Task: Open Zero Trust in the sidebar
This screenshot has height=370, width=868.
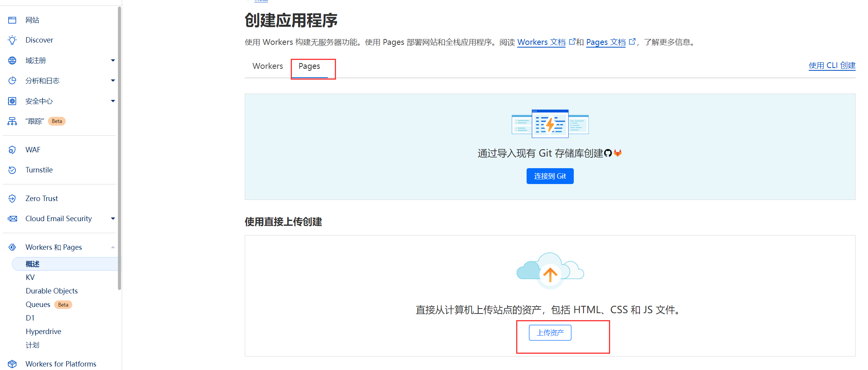Action: (x=42, y=198)
